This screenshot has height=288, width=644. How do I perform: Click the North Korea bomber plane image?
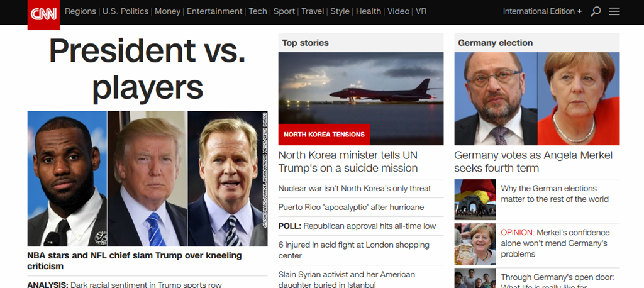click(x=361, y=99)
